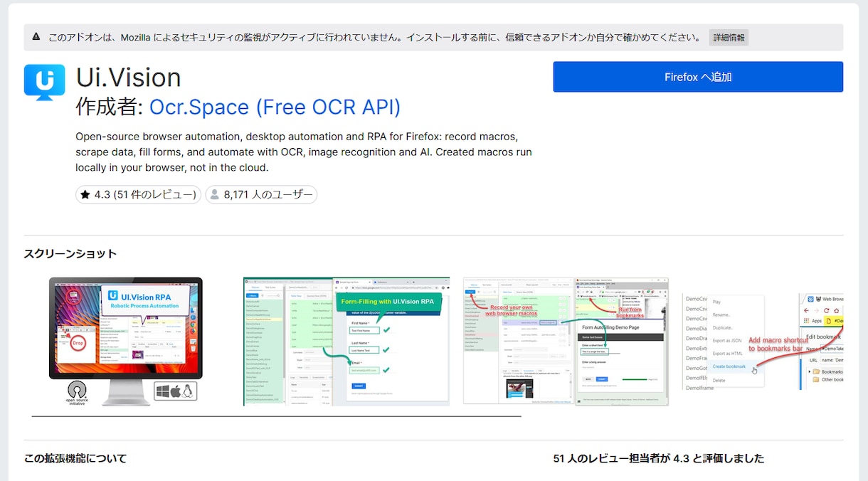Viewport: 868px width, 481px height.
Task: Click the Open-source browser automation description paragraph
Action: [304, 152]
